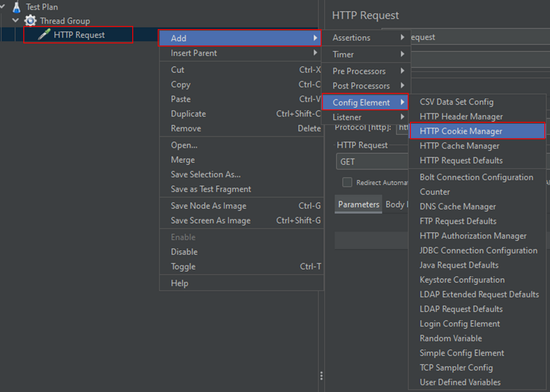Switch to the Parameters tab
The width and height of the screenshot is (550, 392).
[358, 204]
